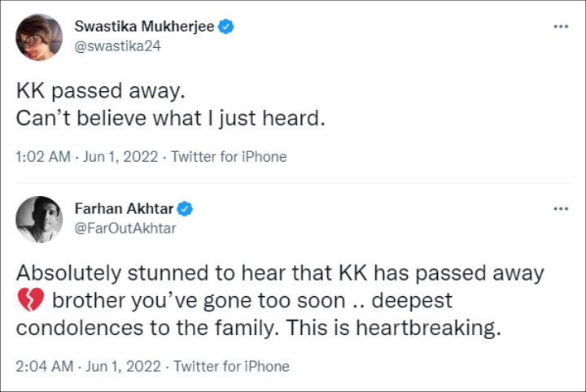Open more options on Farhan's tweet
The width and height of the screenshot is (586, 392).
(561, 209)
